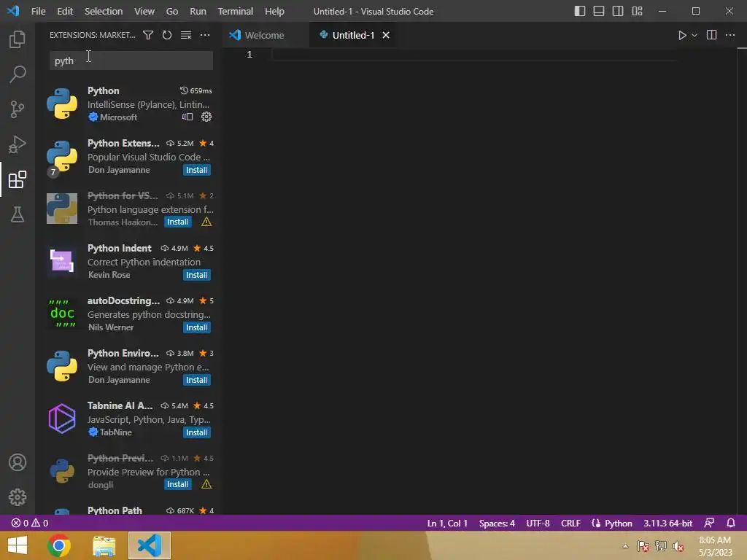
Task: Install Tabnine AI extension
Action: (x=196, y=432)
